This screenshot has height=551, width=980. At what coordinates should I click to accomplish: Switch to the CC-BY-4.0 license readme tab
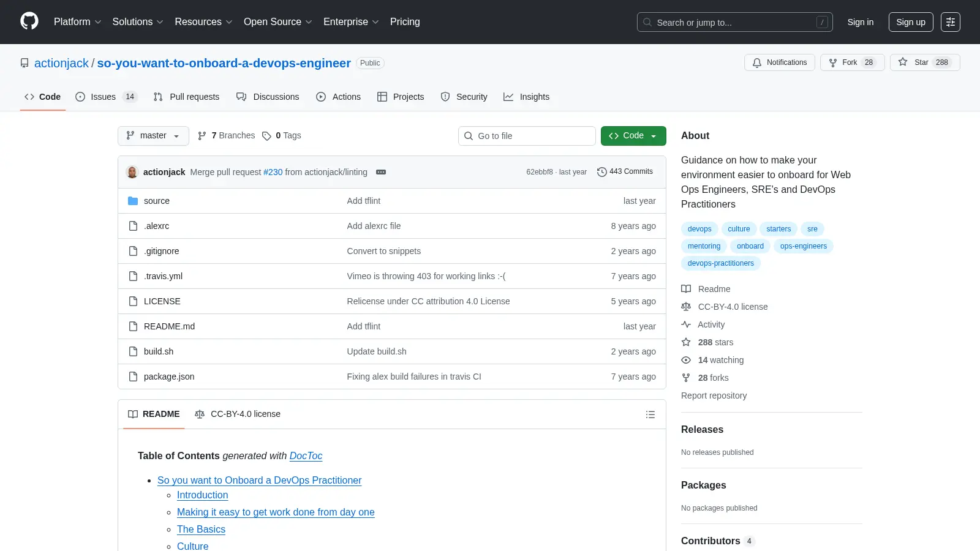(238, 414)
